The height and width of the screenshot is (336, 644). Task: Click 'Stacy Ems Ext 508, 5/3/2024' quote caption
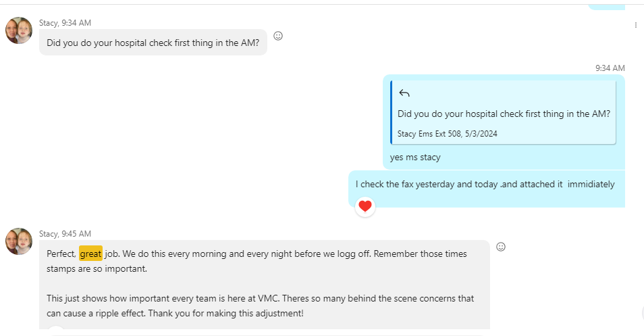click(x=447, y=134)
